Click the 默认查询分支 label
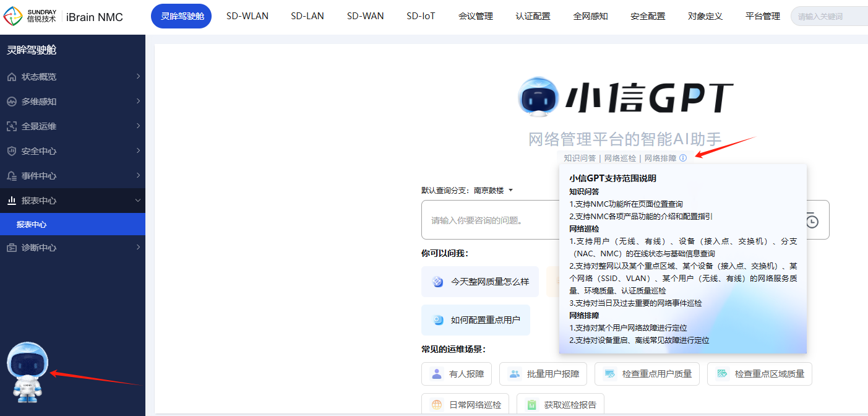Image resolution: width=868 pixels, height=416 pixels. [444, 191]
